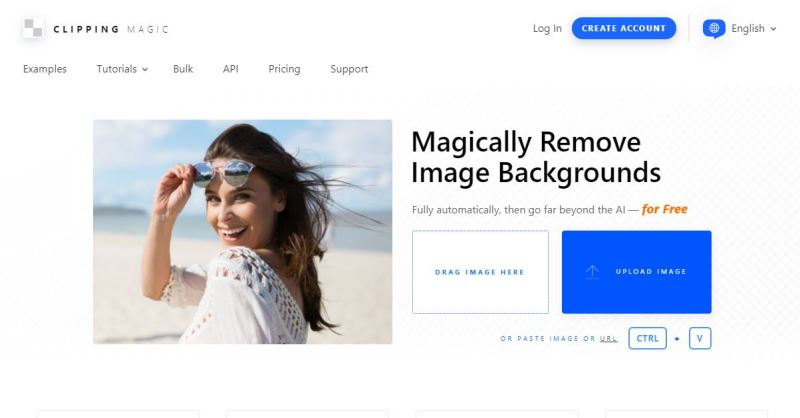
Task: Click the Clipping Magic checkered logo icon
Action: click(33, 28)
